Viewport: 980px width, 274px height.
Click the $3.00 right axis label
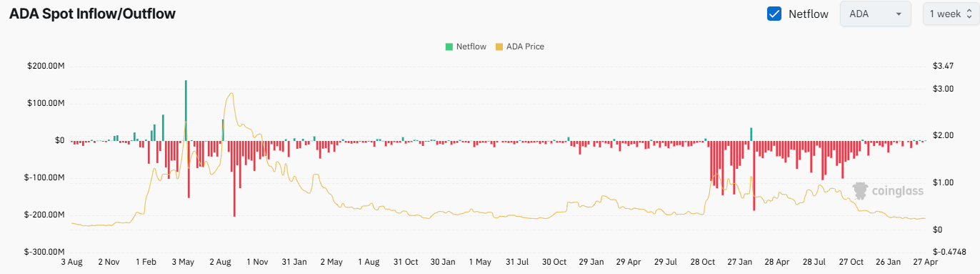pyautogui.click(x=944, y=89)
